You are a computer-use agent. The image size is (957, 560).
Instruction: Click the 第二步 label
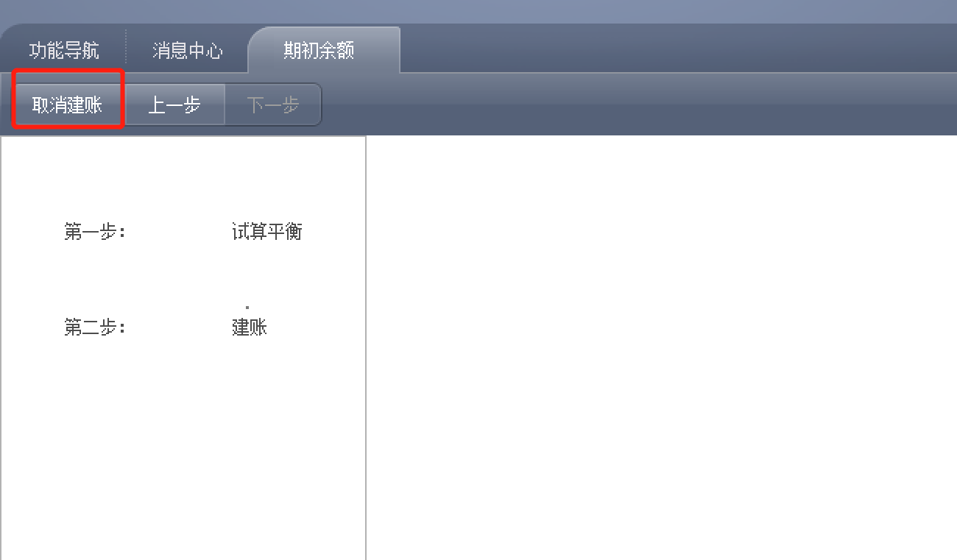(93, 327)
